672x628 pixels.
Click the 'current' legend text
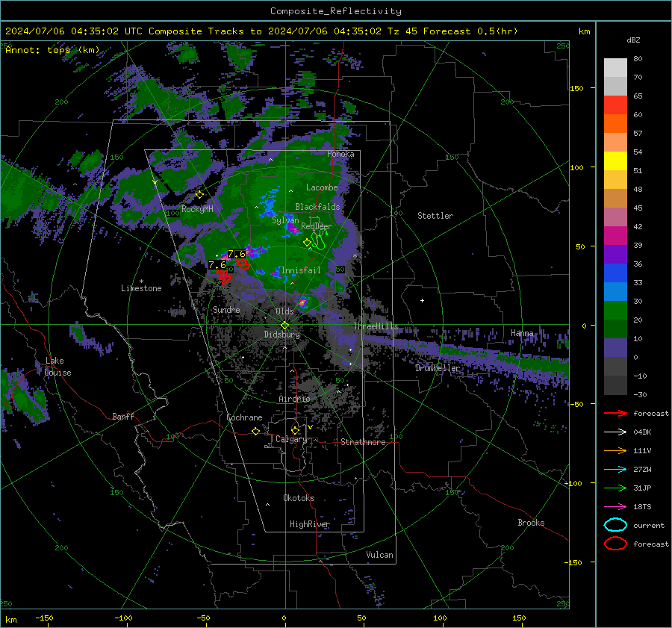(649, 525)
